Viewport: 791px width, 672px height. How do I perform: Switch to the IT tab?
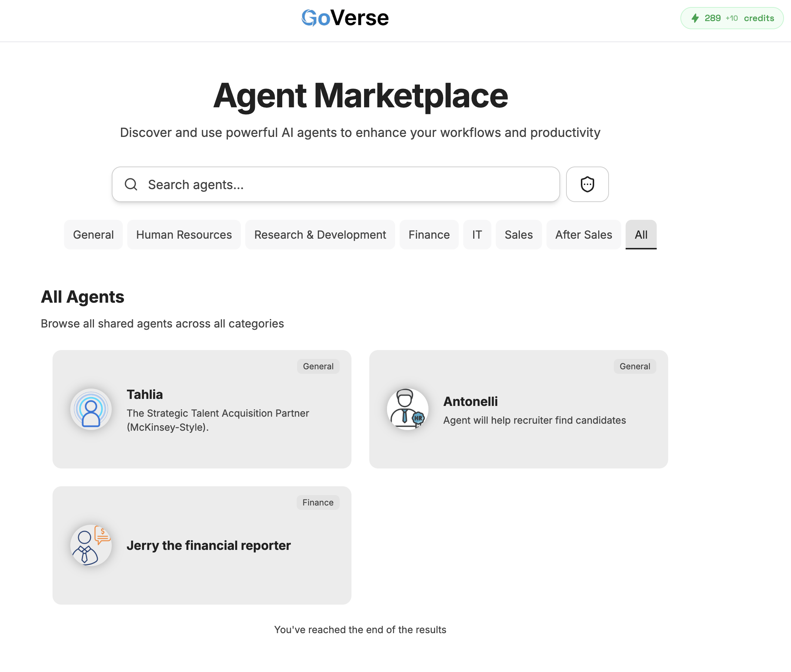coord(477,235)
